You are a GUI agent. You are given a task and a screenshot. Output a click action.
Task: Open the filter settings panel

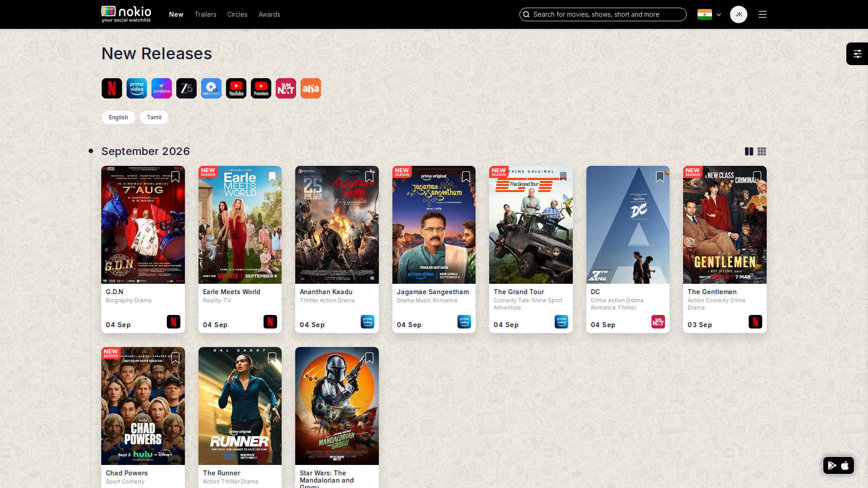(857, 54)
